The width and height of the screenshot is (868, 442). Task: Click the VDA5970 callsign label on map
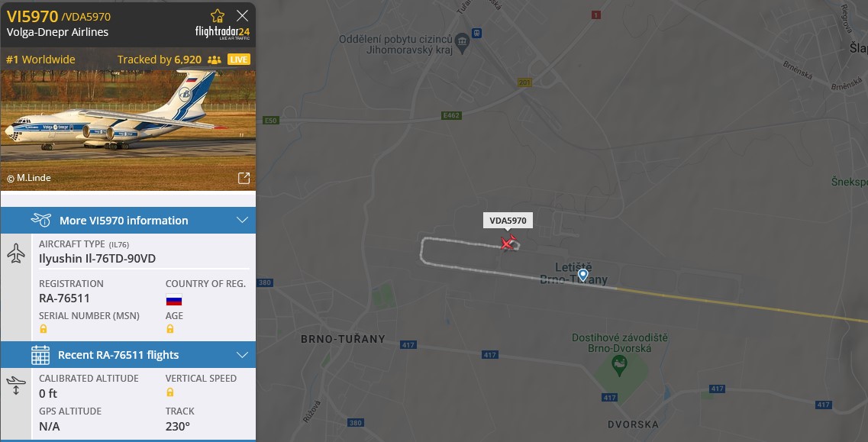tap(508, 221)
